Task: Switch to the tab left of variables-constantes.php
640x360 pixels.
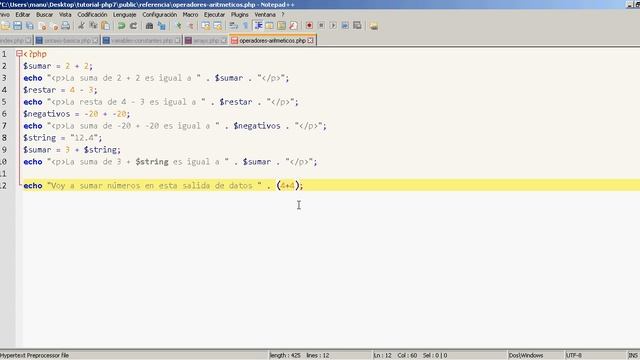Action: click(x=67, y=41)
